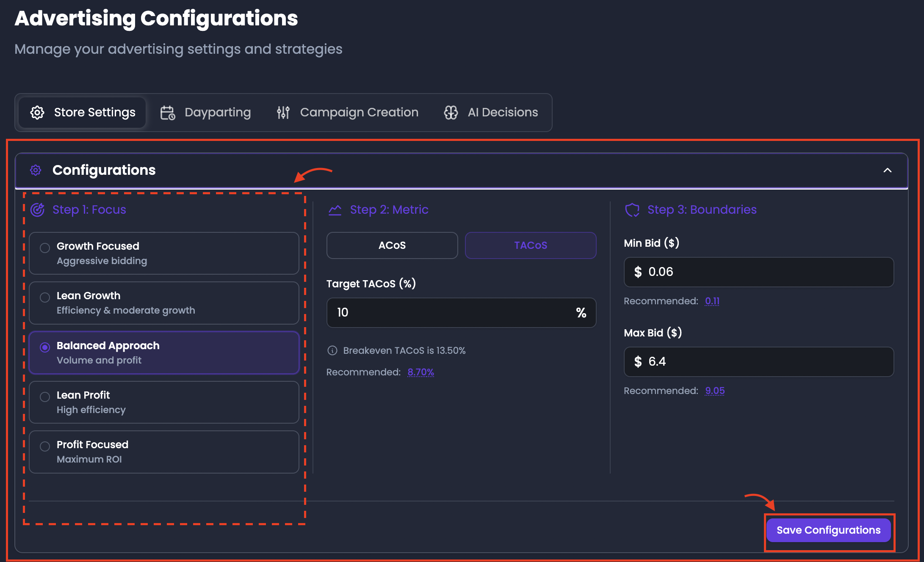Image resolution: width=924 pixels, height=562 pixels.
Task: Click the Maximum ROI description text
Action: 89,460
